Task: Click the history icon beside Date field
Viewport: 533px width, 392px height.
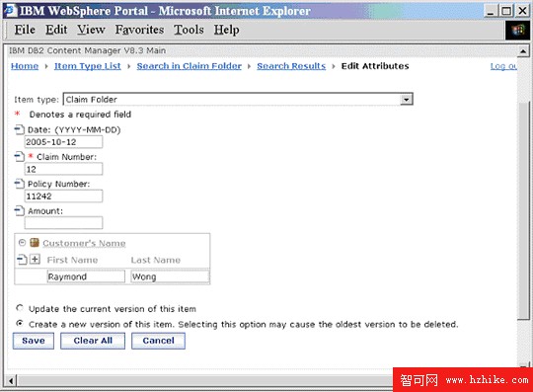Action: (20, 129)
